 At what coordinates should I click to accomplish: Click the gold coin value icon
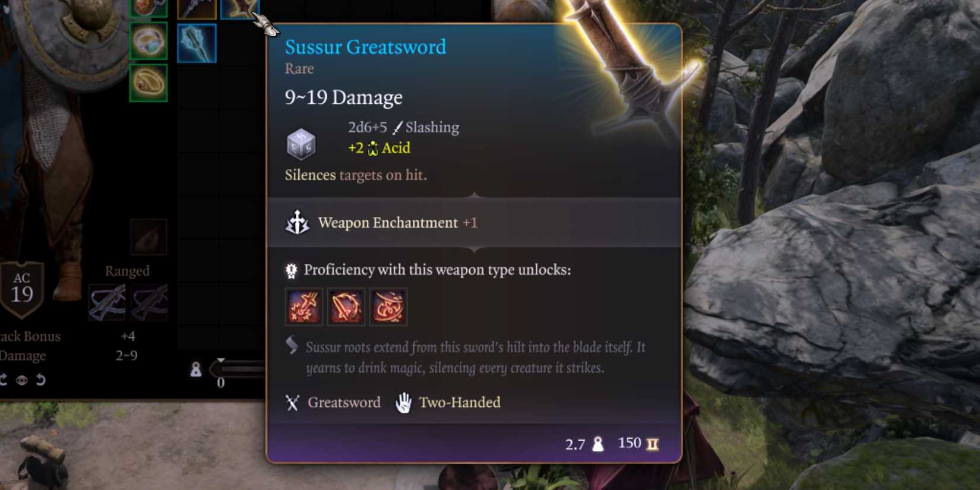tap(653, 444)
